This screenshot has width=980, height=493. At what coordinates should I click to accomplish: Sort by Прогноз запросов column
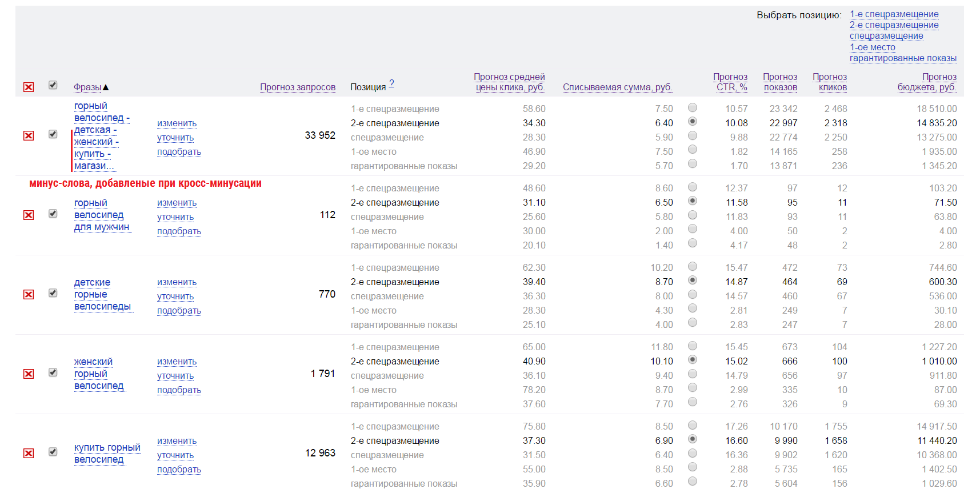tap(298, 87)
